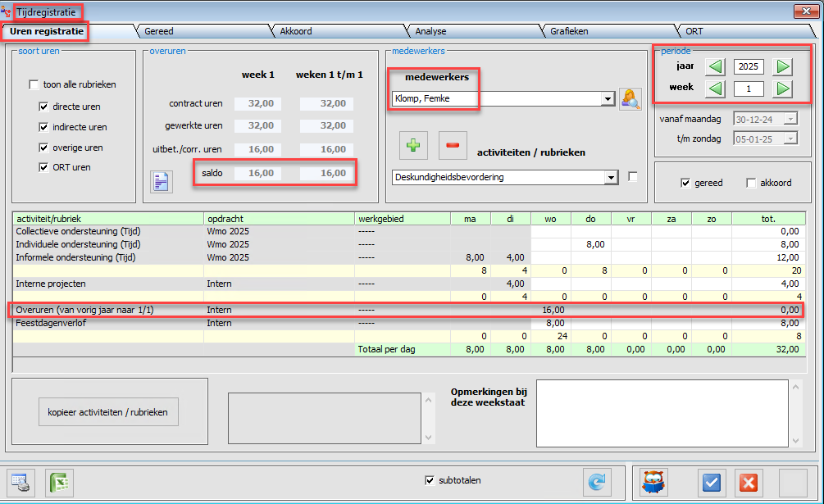Open the 'Analyse' tab
Screen dimensions: 824x504
click(x=430, y=31)
